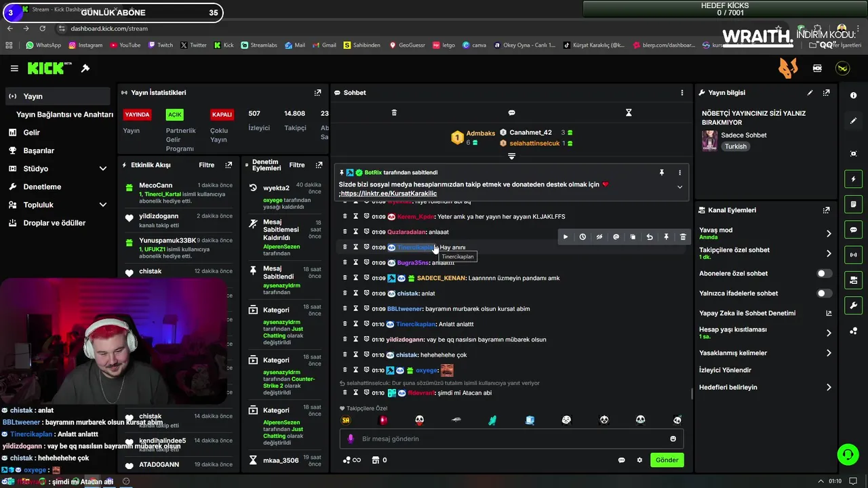This screenshot has width=868, height=488.
Task: Open the Sohbet panel three-dot menu
Action: click(x=682, y=93)
